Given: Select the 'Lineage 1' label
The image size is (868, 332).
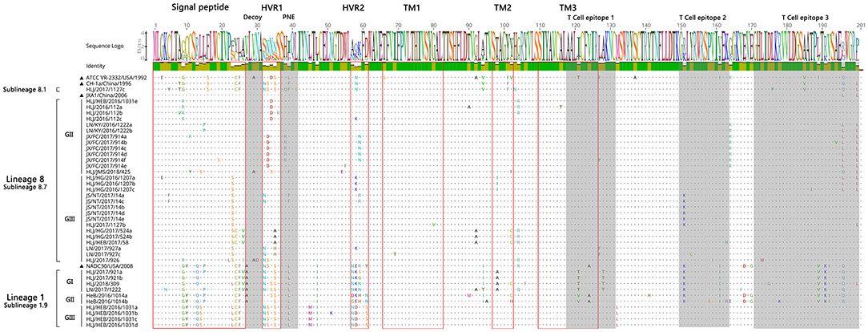Looking at the screenshot, I should click(24, 298).
